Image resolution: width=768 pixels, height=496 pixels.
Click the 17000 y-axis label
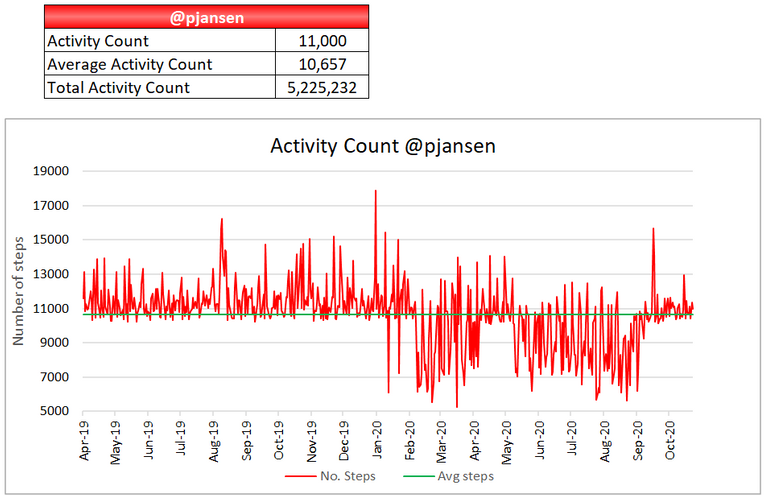pos(51,205)
